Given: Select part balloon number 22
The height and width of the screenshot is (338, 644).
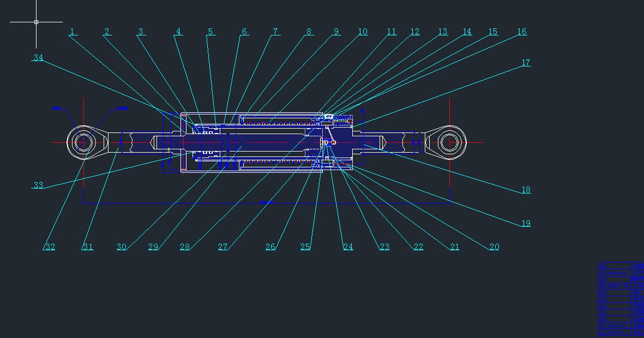Looking at the screenshot, I should pyautogui.click(x=418, y=247).
